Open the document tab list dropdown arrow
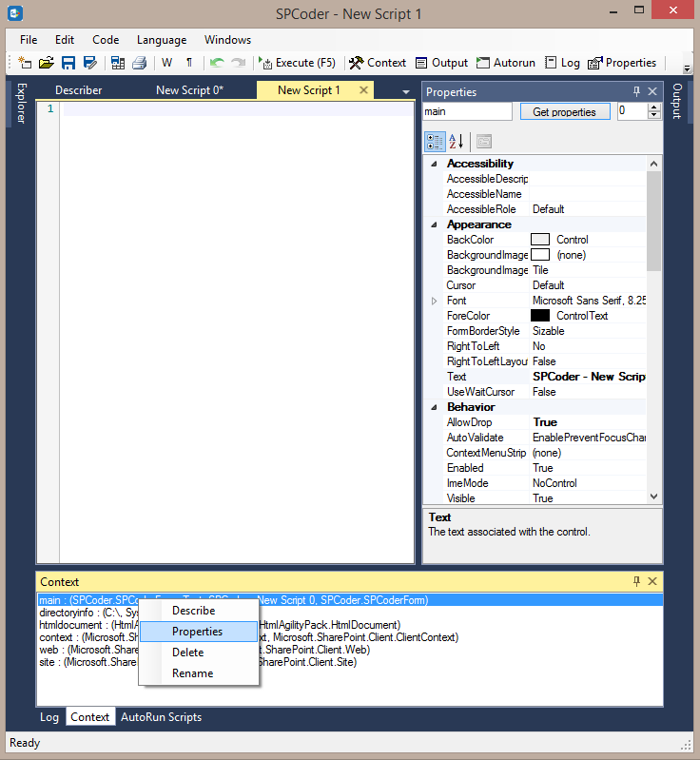This screenshot has height=760, width=700. (406, 91)
